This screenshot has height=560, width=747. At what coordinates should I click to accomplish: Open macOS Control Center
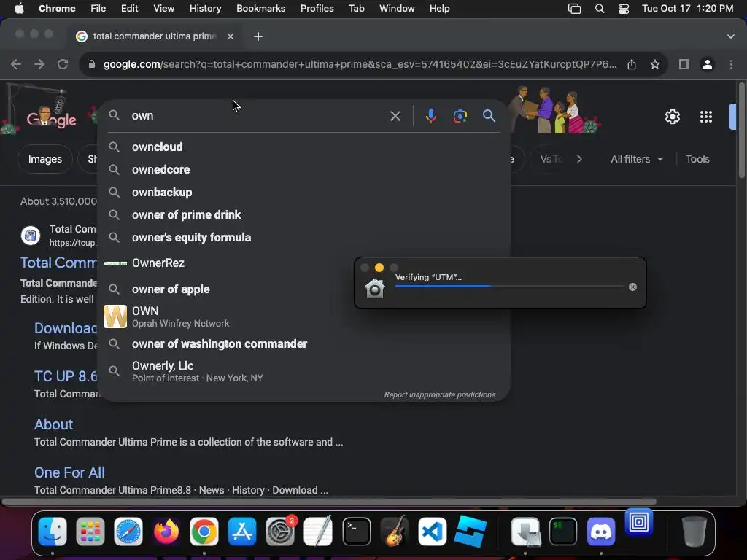tap(624, 9)
